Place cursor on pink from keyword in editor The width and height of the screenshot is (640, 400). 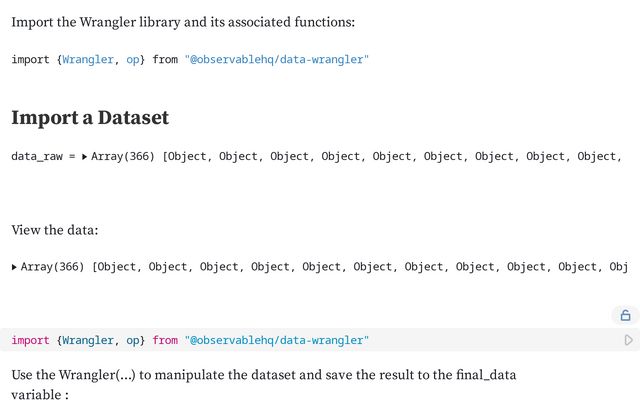tap(165, 340)
